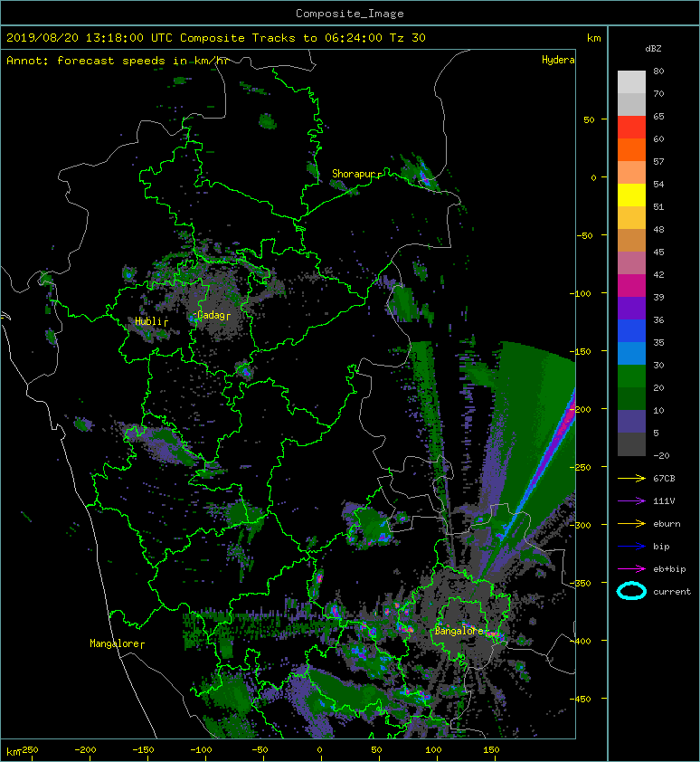Click the 57 value in dBZ legend
The height and width of the screenshot is (762, 700).
(658, 161)
